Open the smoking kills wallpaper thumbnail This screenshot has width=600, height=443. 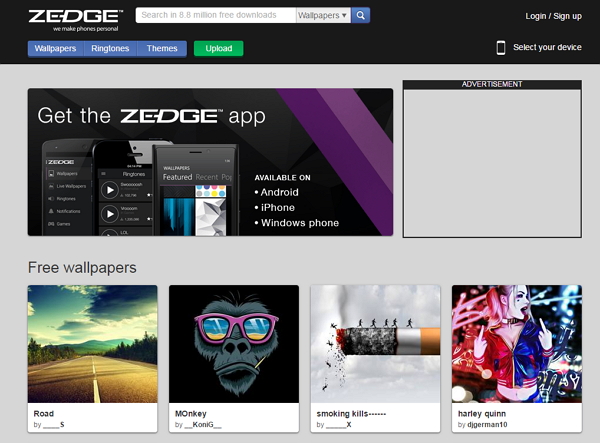click(375, 343)
